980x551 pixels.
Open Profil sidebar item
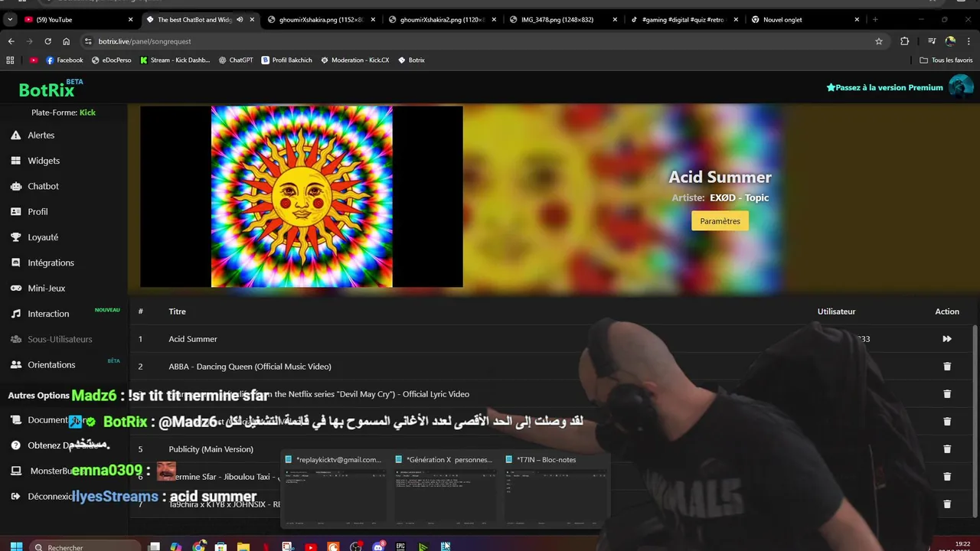tap(38, 212)
